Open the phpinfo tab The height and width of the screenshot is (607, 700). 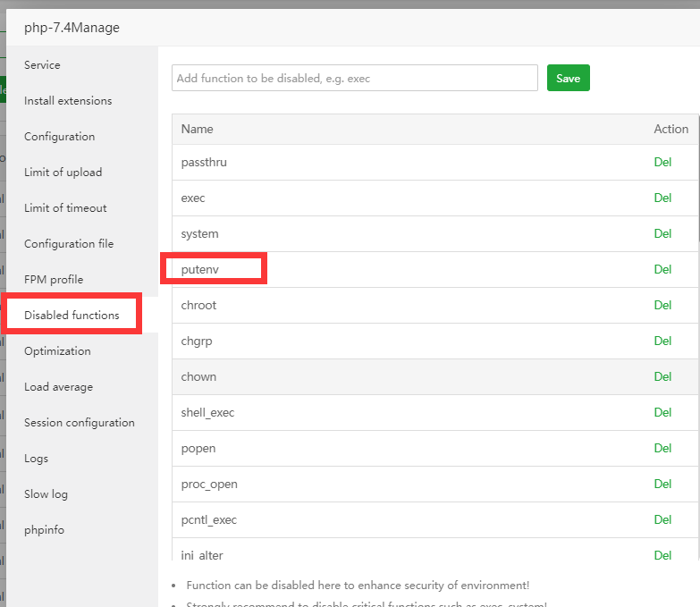click(x=44, y=530)
